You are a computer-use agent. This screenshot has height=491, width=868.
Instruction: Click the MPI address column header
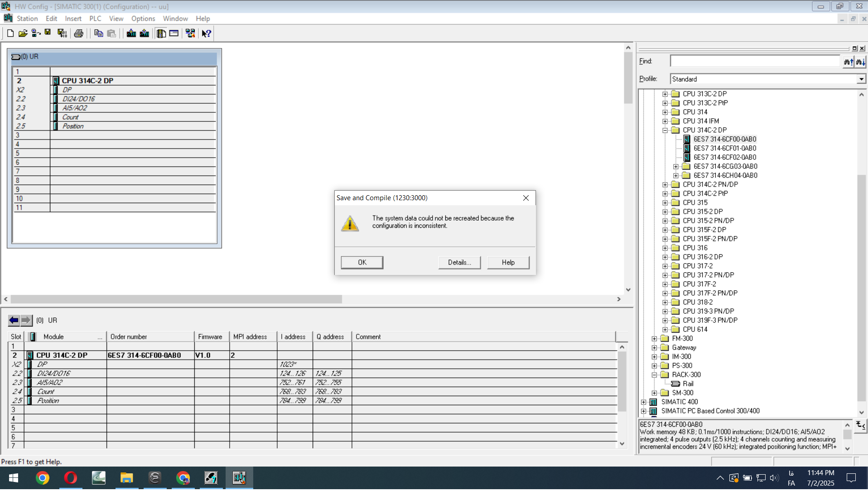[253, 337]
